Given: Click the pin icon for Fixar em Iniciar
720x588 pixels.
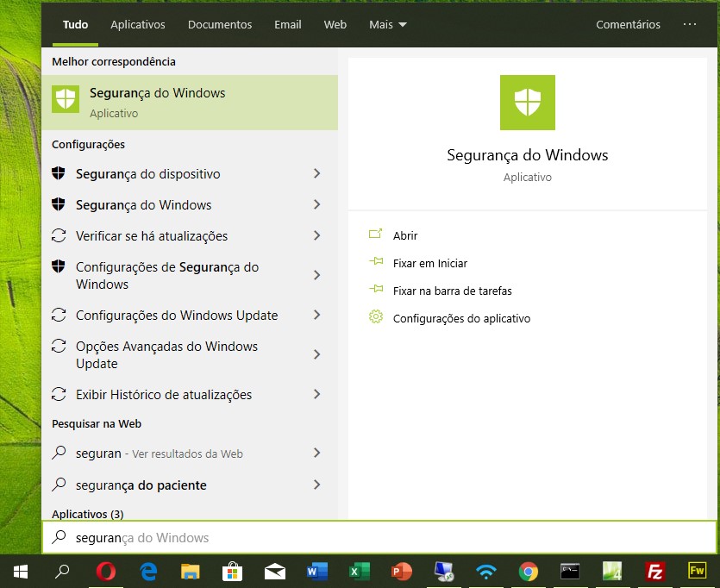Looking at the screenshot, I should [x=376, y=261].
